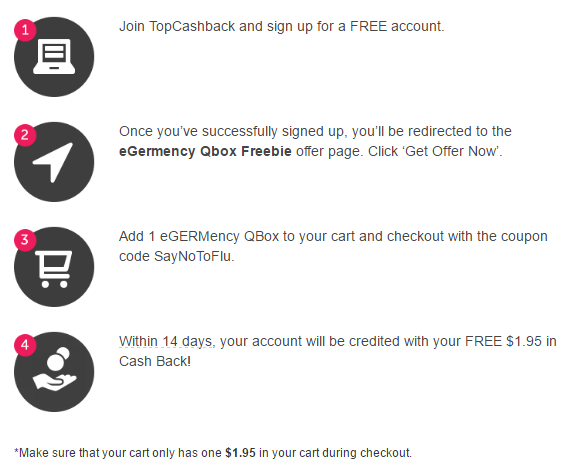
Task: Click the 'Get Offer Now' quoted text
Action: pos(450,151)
